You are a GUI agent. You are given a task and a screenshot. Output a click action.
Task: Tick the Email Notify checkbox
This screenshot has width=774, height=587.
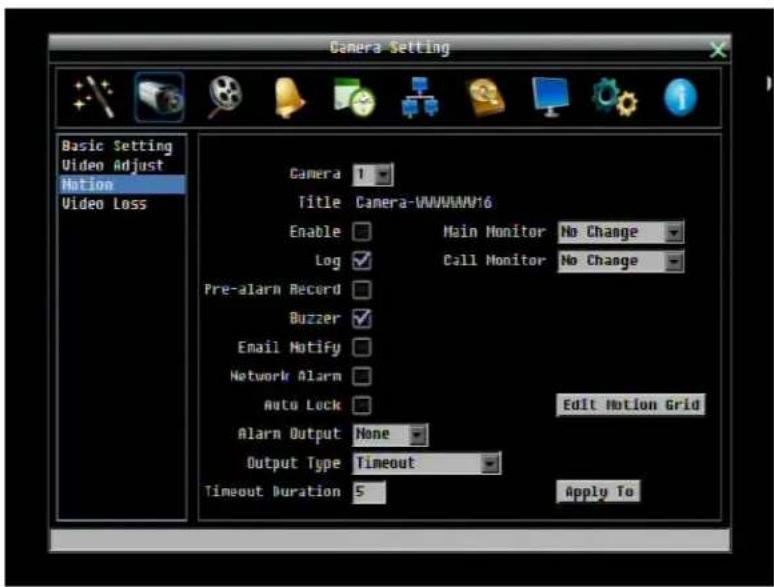[x=362, y=347]
